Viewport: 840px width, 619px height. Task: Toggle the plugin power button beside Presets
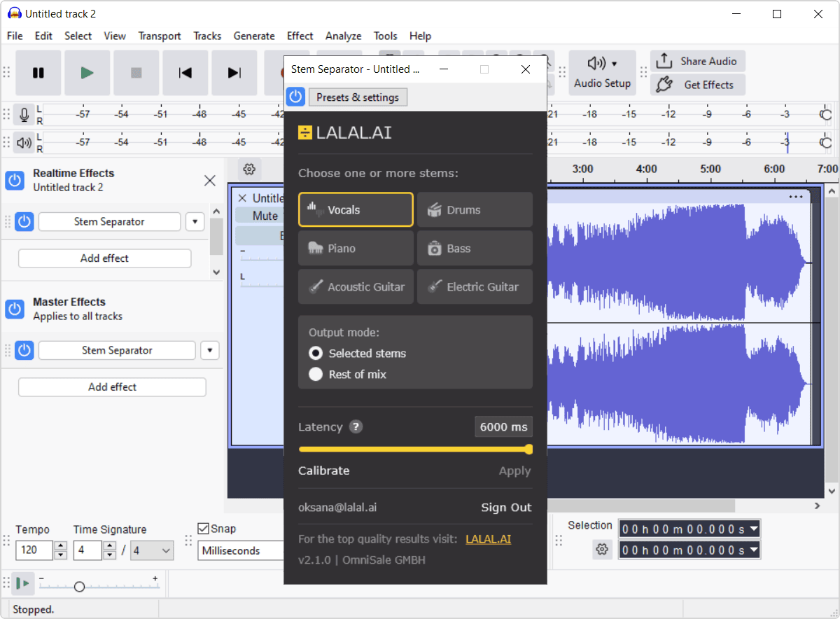click(295, 97)
